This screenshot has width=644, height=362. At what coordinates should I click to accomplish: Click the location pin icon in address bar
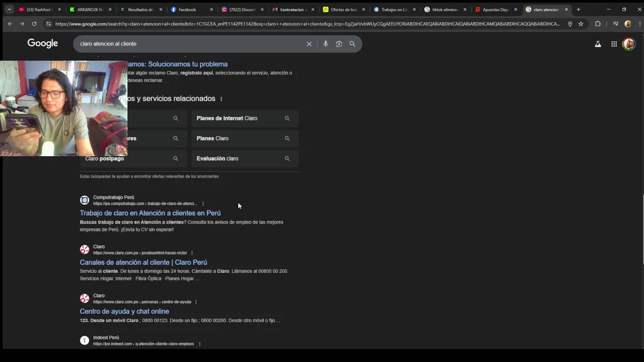point(570,24)
